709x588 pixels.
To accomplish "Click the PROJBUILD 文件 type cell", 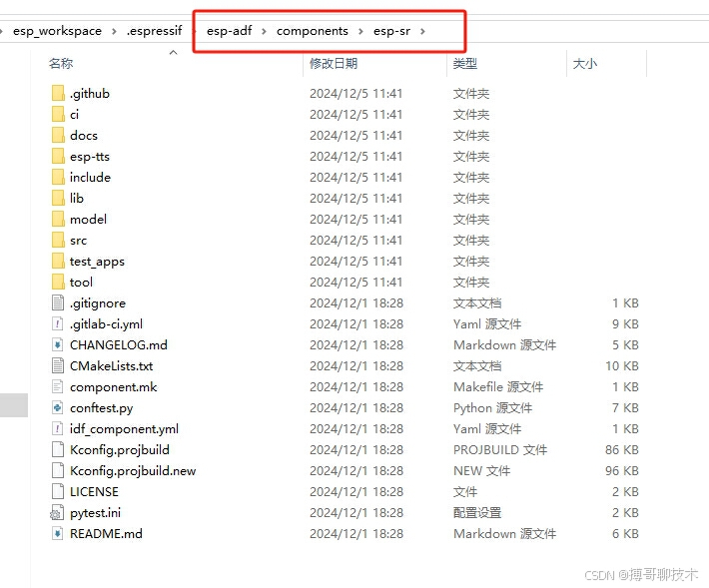I will [x=500, y=450].
